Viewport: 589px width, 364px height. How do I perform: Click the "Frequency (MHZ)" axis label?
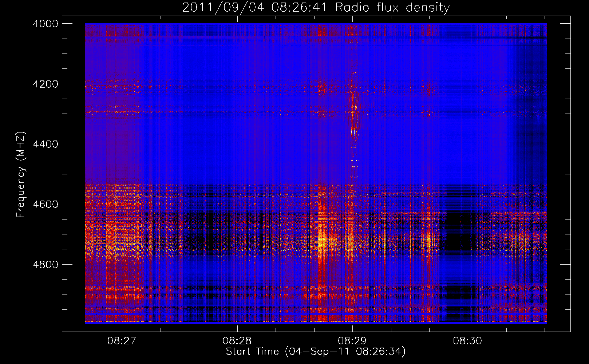coord(21,175)
